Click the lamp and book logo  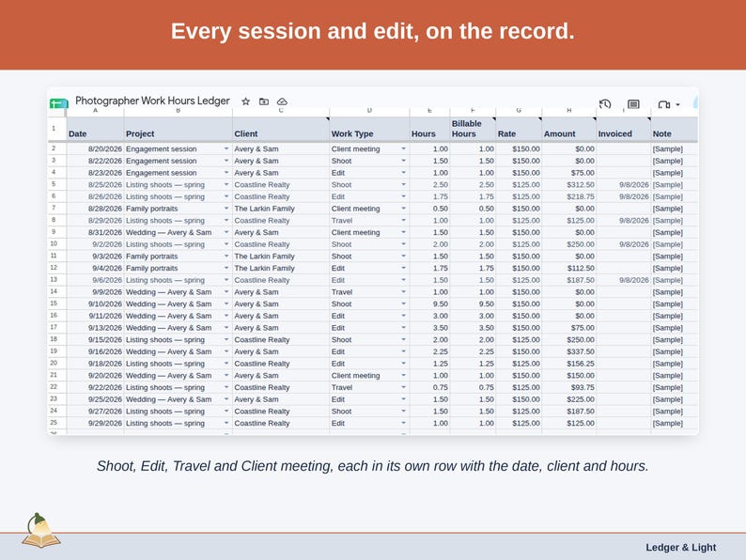coord(41,531)
